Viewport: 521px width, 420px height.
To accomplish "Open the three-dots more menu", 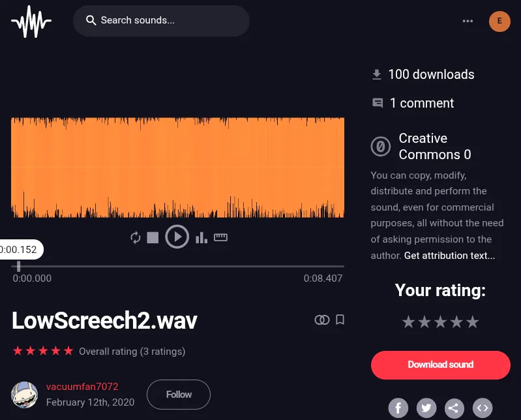I will point(468,21).
